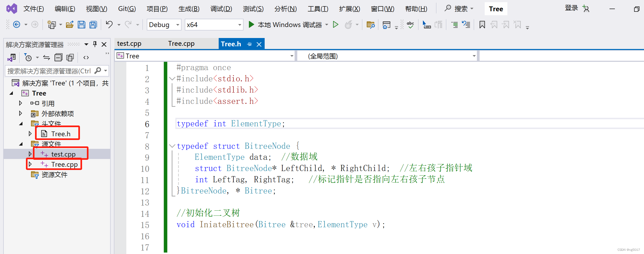Toggle Sync with Active Document arrows

pos(47,57)
